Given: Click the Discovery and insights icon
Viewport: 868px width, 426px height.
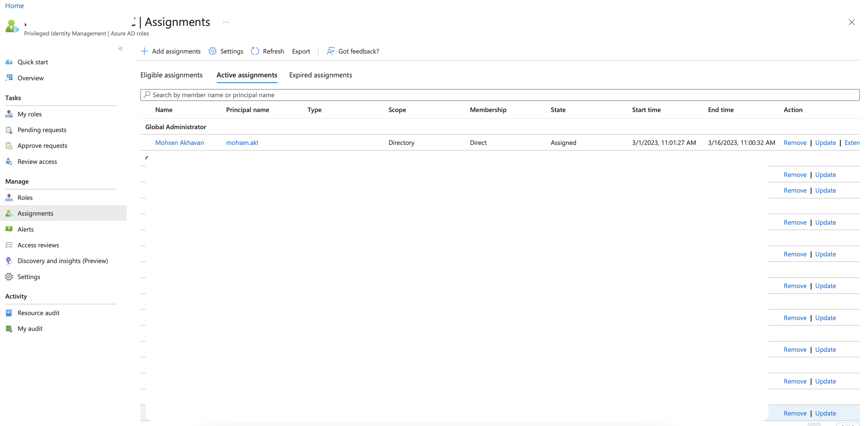Looking at the screenshot, I should pos(9,261).
